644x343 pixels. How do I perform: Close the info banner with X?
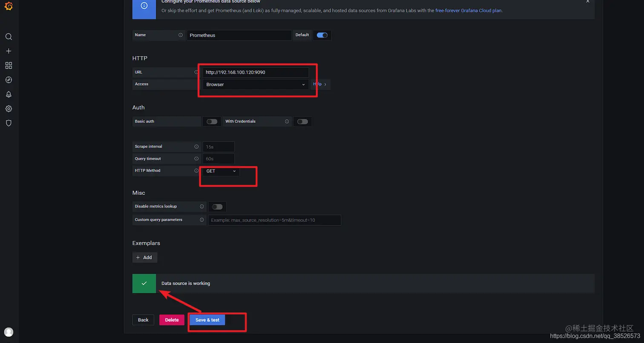[x=588, y=1]
